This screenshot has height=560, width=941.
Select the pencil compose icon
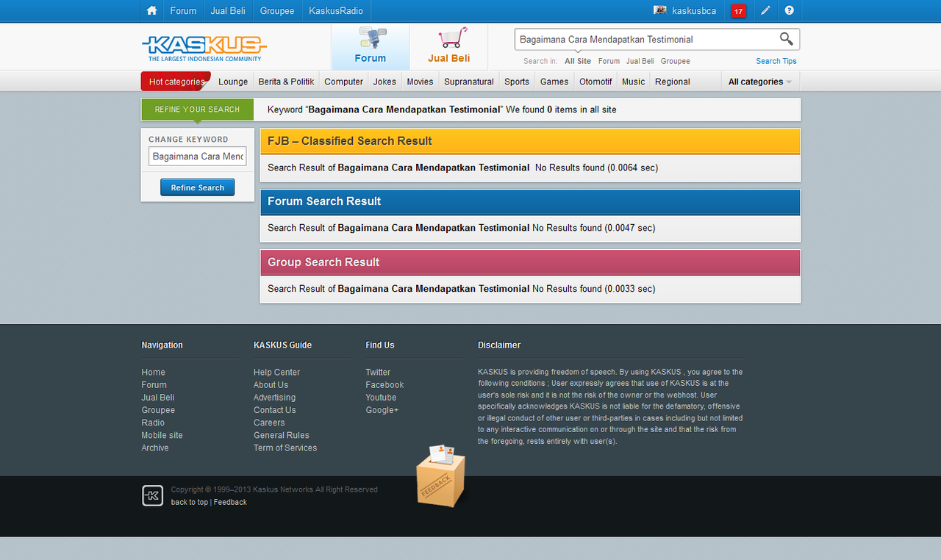(765, 11)
